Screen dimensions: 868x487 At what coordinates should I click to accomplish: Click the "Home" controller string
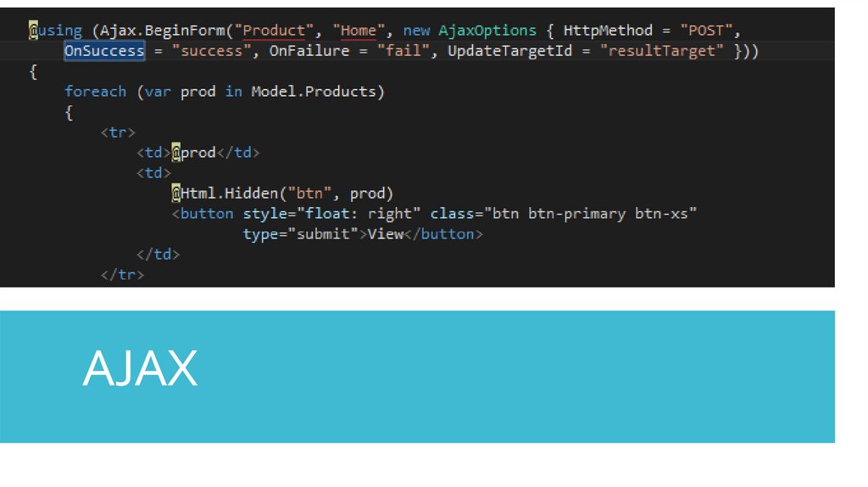(359, 31)
